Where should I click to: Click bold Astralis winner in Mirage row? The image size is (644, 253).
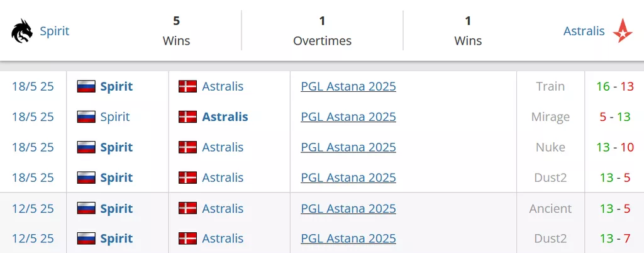point(225,117)
